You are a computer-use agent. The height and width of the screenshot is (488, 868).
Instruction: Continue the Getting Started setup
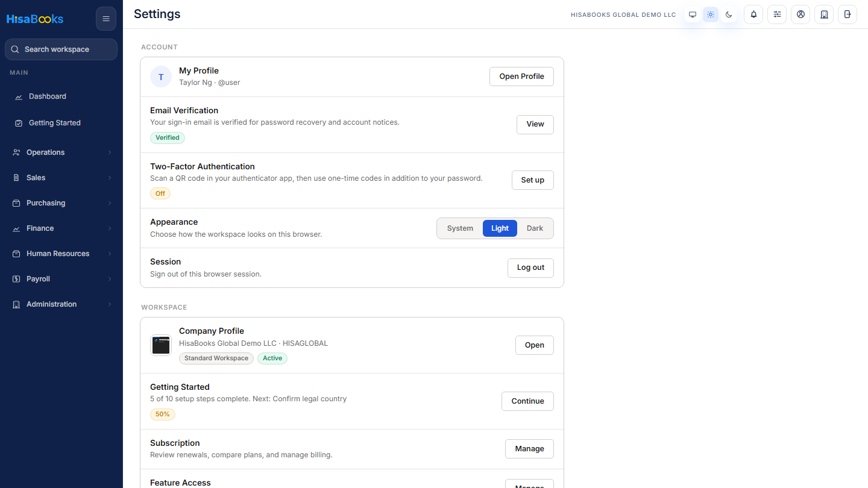[527, 401]
